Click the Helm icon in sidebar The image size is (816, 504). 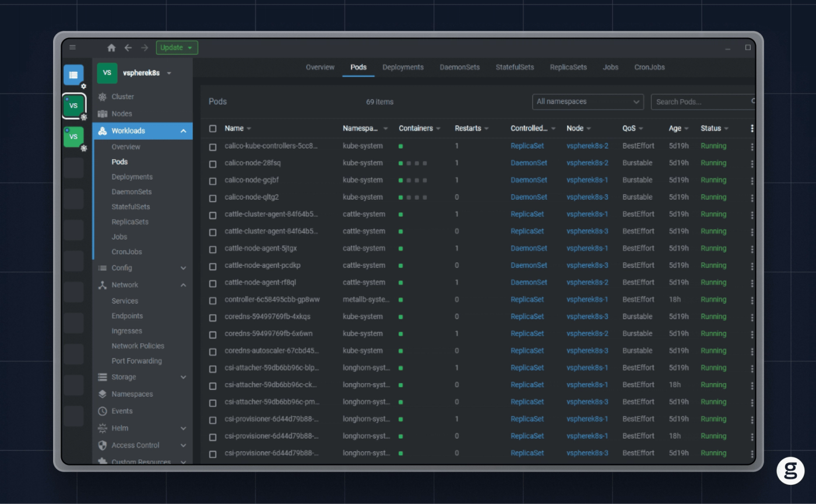[x=103, y=428]
